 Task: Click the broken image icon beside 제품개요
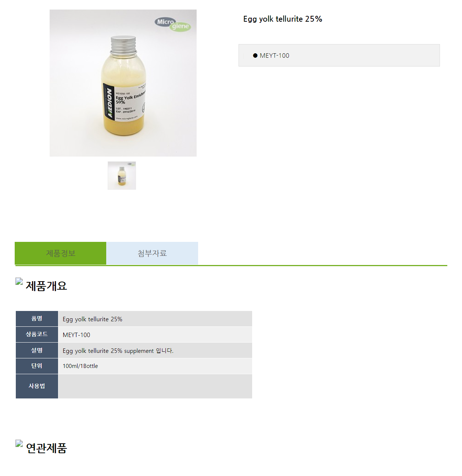coord(19,282)
